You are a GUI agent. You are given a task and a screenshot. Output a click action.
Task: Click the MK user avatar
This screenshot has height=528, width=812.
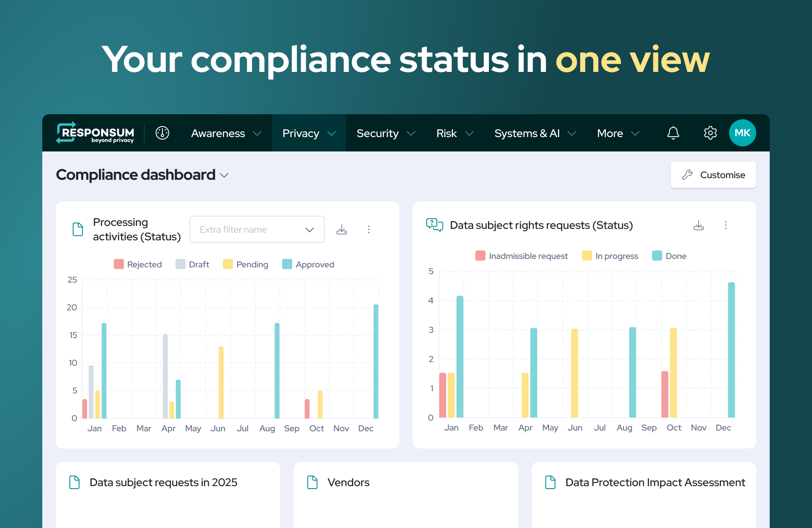[742, 133]
